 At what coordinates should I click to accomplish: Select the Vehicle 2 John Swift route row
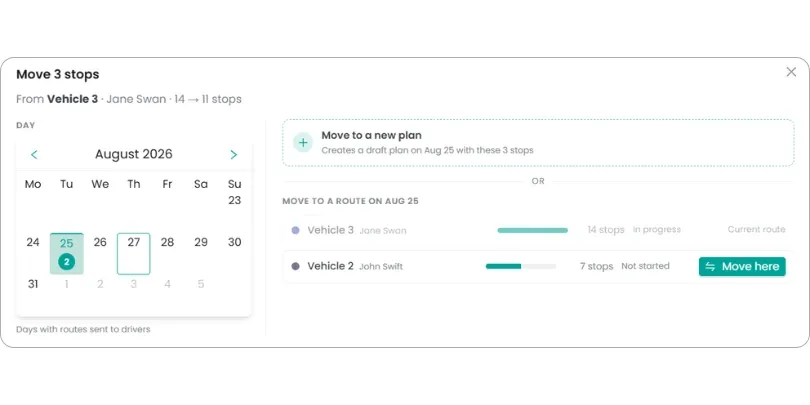tap(537, 267)
